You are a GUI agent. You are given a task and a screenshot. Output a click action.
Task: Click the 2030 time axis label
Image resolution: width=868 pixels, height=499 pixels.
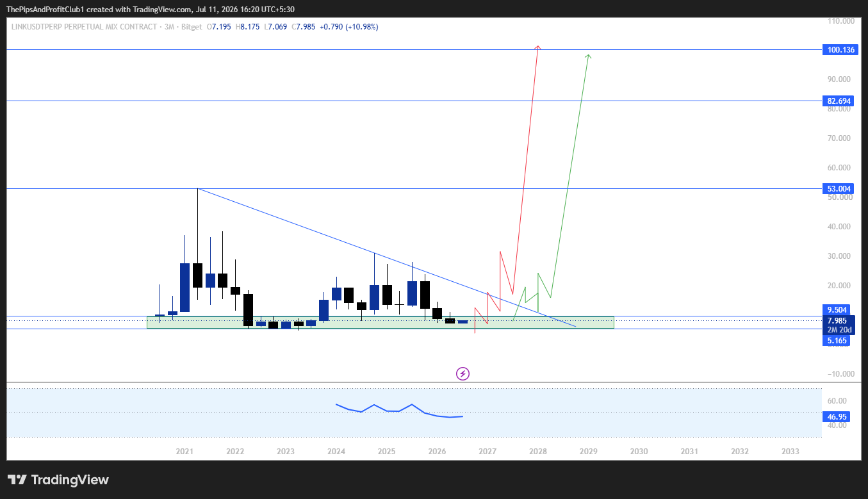coord(639,452)
